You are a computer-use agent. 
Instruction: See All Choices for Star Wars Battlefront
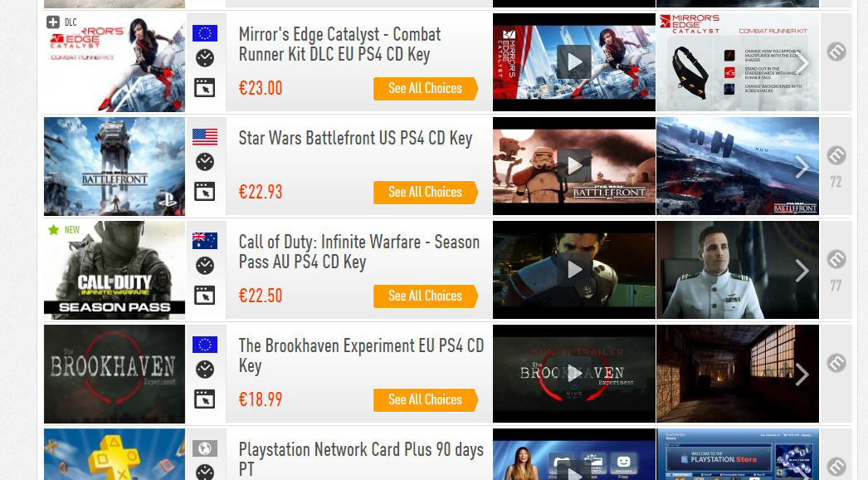(x=425, y=193)
